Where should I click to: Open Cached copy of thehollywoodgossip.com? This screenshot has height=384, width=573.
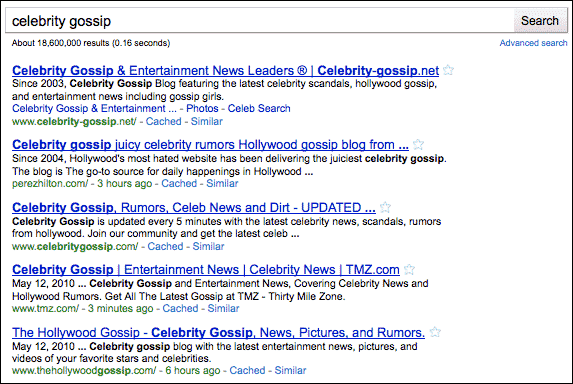tap(247, 370)
